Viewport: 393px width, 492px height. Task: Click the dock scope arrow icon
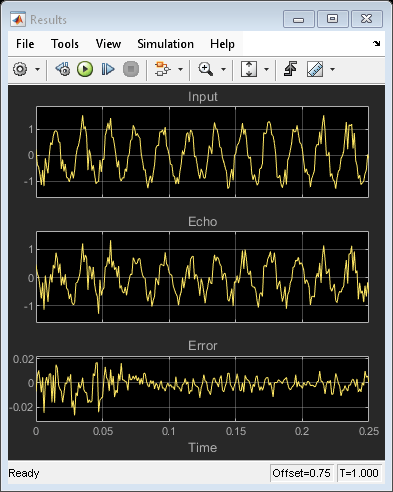tap(376, 43)
